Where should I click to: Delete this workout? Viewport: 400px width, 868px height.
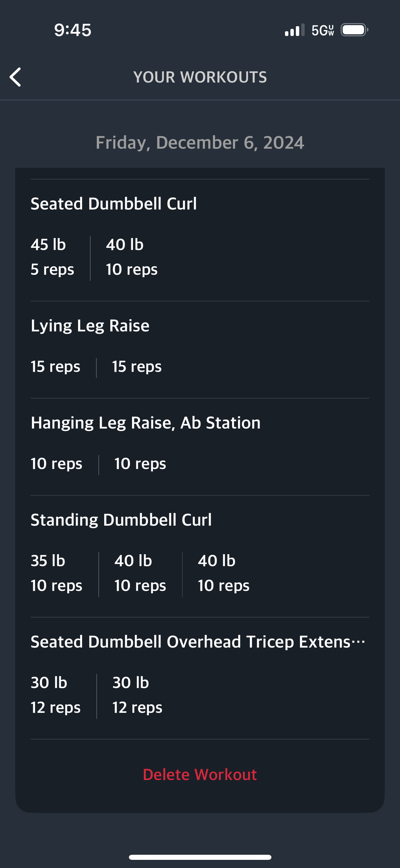coord(200,775)
